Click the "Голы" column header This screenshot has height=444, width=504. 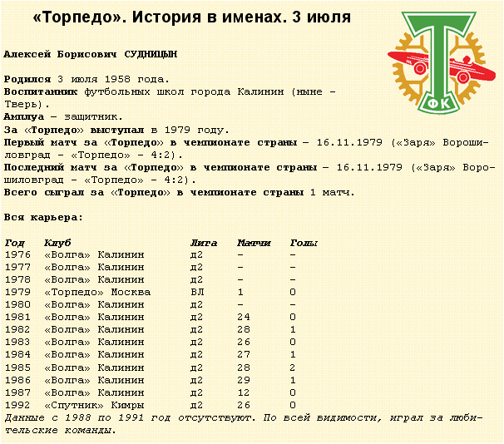coord(304,243)
